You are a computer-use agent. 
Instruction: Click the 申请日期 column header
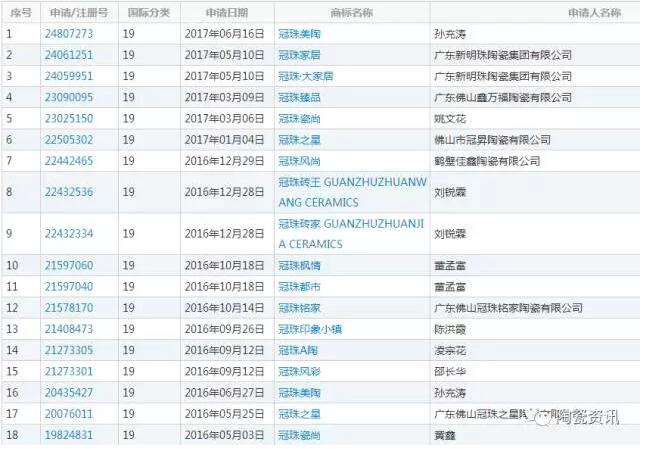(x=227, y=13)
